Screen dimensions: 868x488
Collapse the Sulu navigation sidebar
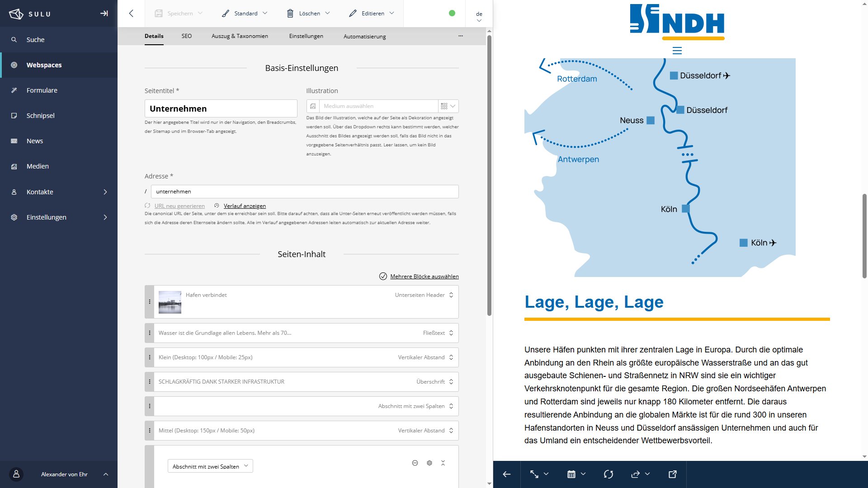[104, 14]
